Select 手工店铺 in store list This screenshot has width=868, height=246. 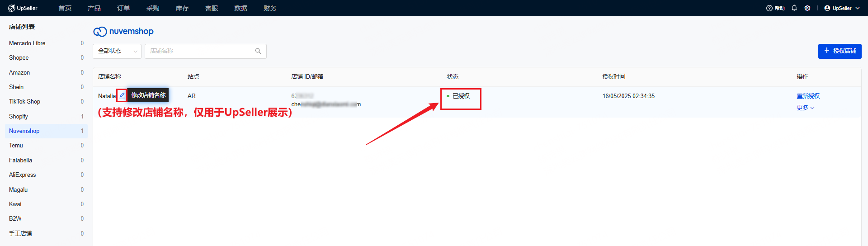tap(46, 233)
